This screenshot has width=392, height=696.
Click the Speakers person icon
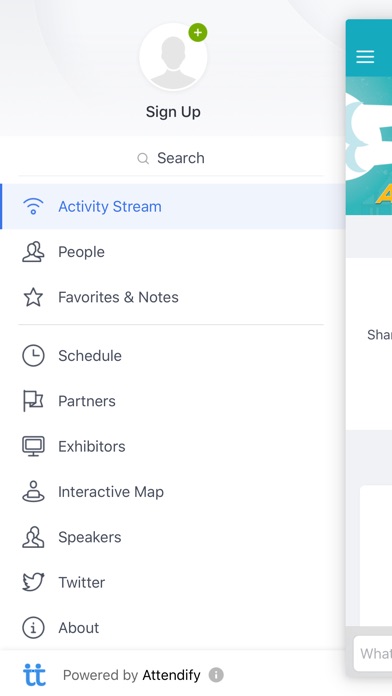coord(33,537)
